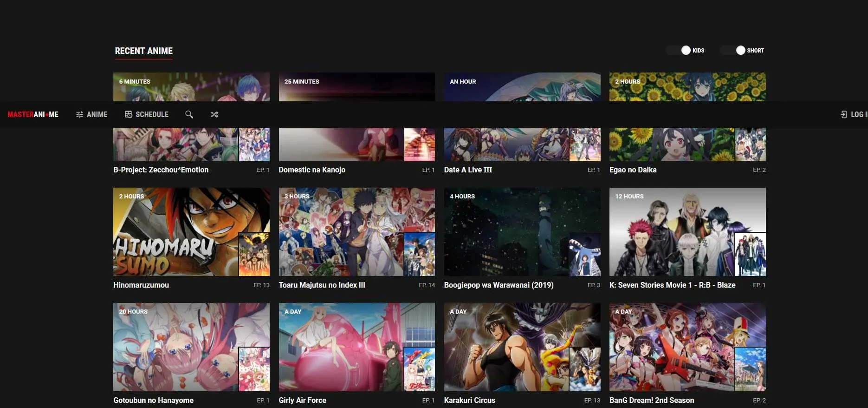The image size is (868, 408).
Task: Click Gotoubun no Hanayome small poster
Action: pos(254,369)
